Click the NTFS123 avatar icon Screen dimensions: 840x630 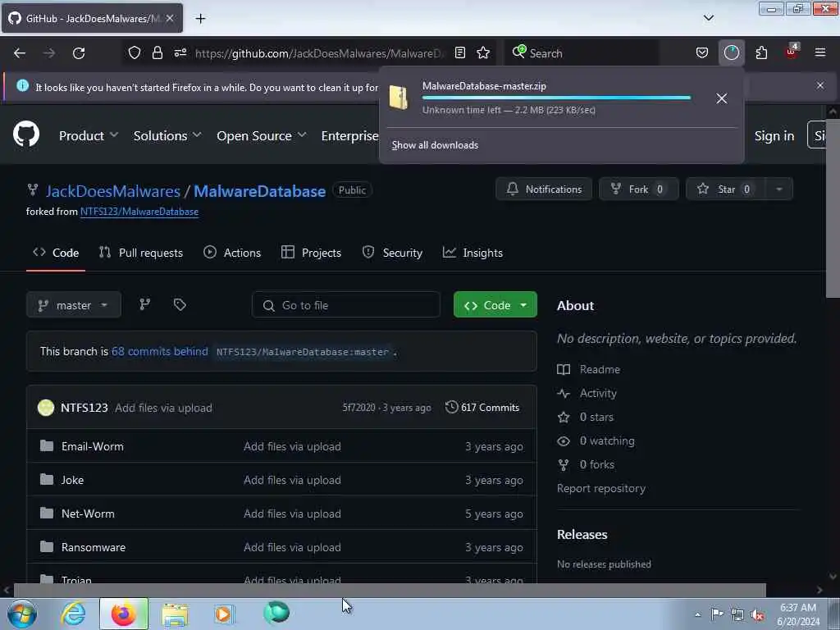pyautogui.click(x=46, y=408)
